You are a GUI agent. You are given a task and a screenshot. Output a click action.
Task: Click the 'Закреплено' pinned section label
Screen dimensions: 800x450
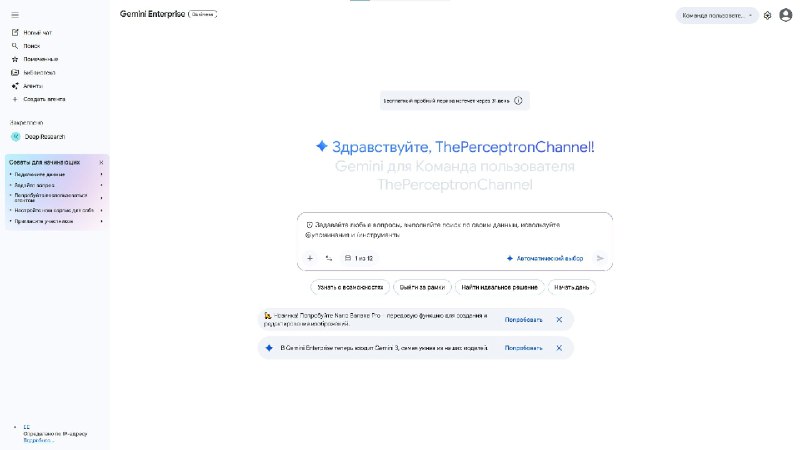coord(27,122)
